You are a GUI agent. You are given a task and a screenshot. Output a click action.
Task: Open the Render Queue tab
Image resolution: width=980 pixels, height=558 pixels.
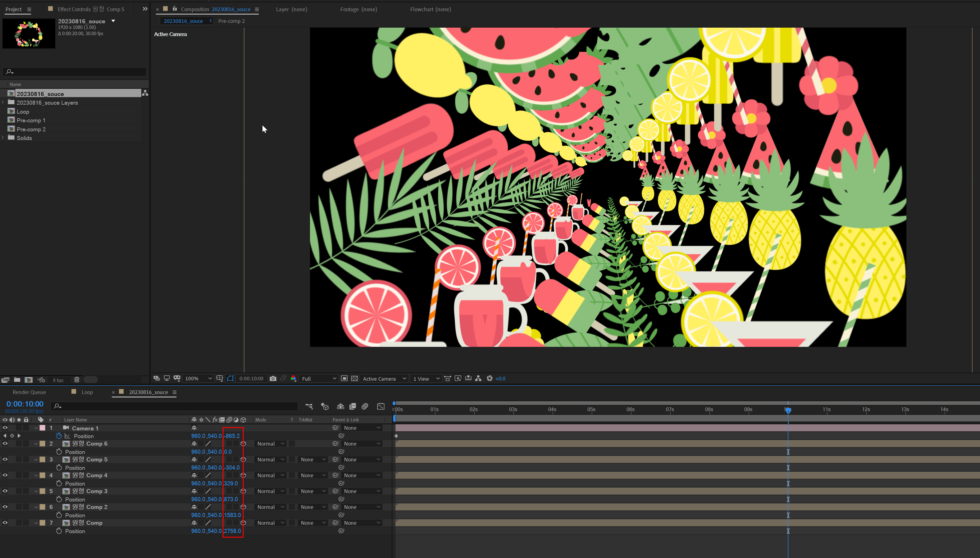(x=29, y=392)
